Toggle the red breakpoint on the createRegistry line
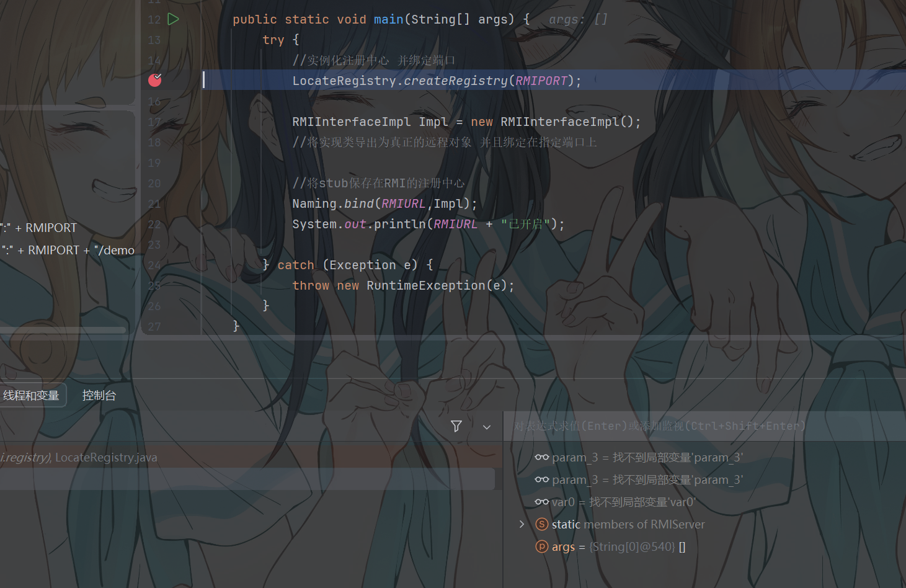This screenshot has width=906, height=588. 155,80
